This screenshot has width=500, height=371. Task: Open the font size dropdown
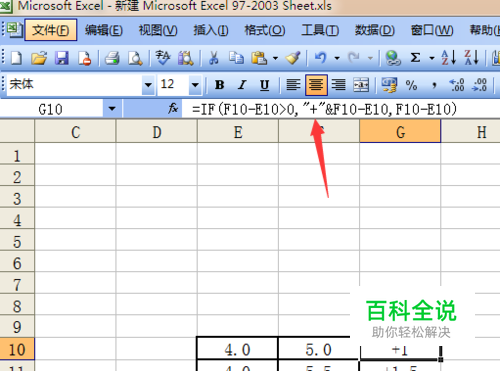coord(195,85)
